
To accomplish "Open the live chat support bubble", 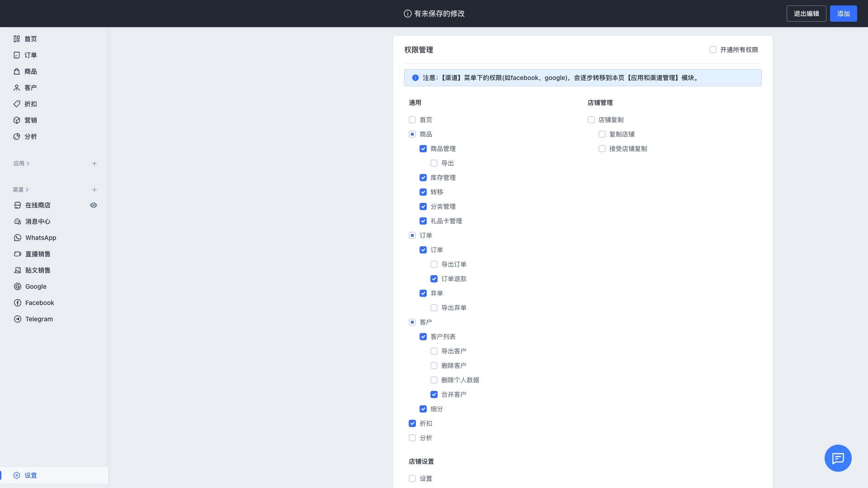I will coord(838,458).
